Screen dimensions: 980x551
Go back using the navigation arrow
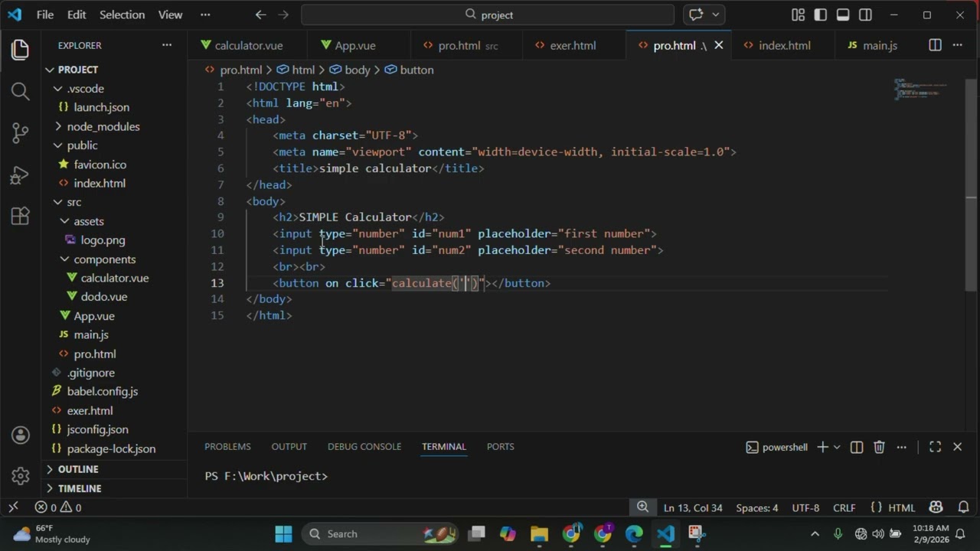[x=261, y=15]
